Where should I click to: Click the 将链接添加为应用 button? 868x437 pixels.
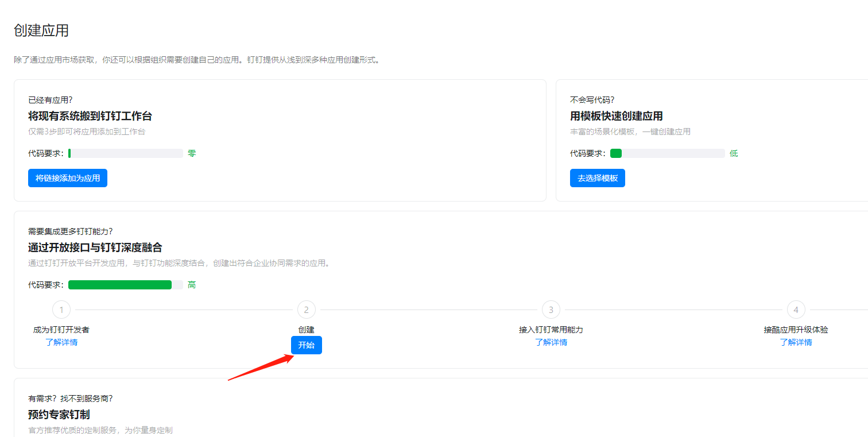(68, 178)
